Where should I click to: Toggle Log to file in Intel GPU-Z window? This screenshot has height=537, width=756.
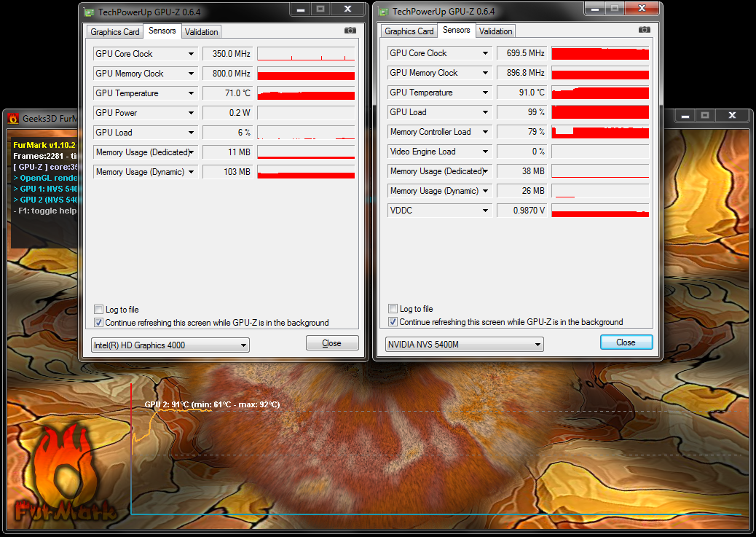(x=98, y=309)
